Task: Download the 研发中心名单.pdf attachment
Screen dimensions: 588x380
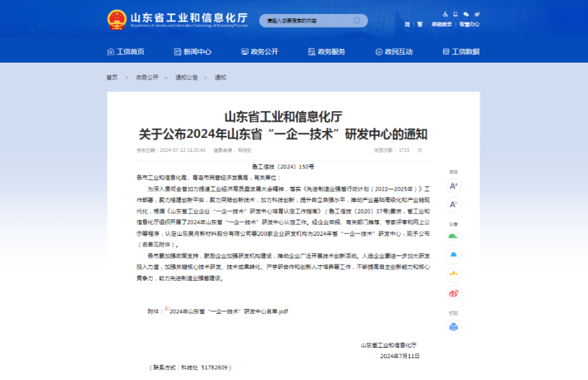Action: (229, 312)
